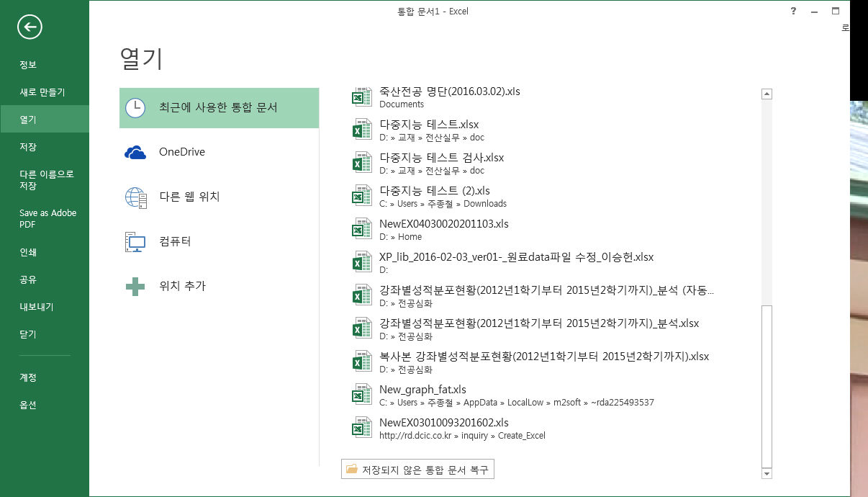Click the Excel icon beside 다중지능 테스트.xlsx
Viewport: 868px width, 497px height.
click(361, 130)
